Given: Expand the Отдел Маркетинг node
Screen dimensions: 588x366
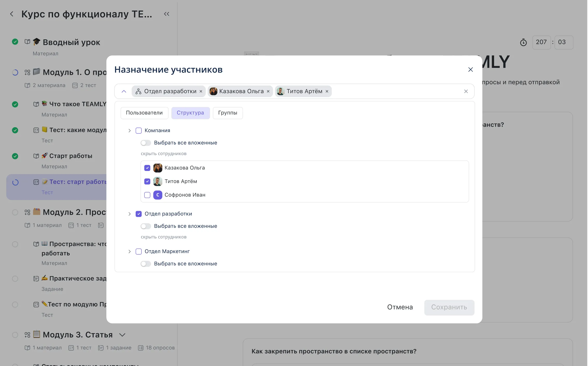Looking at the screenshot, I should click(x=129, y=252).
